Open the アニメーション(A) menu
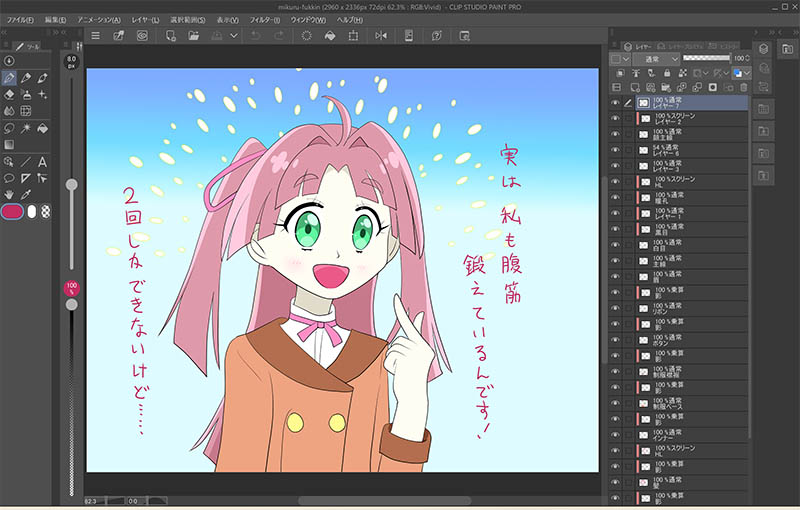The image size is (800, 510). coord(99,20)
